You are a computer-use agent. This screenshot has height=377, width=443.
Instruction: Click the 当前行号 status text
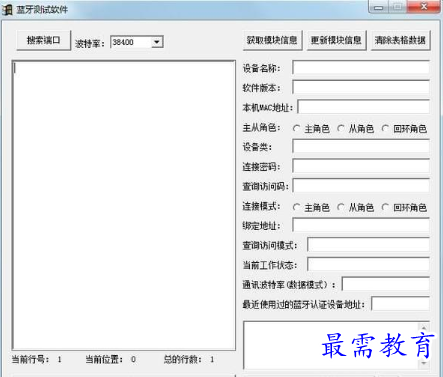tap(37, 360)
